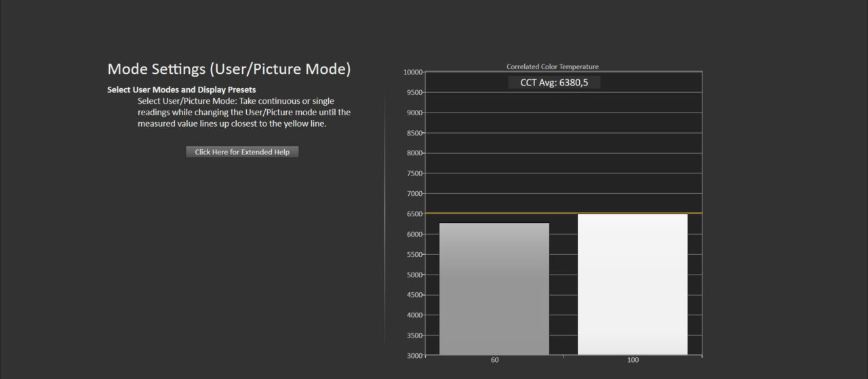This screenshot has width=868, height=379.
Task: Click the Correlated Color Temperature chart title
Action: [552, 66]
